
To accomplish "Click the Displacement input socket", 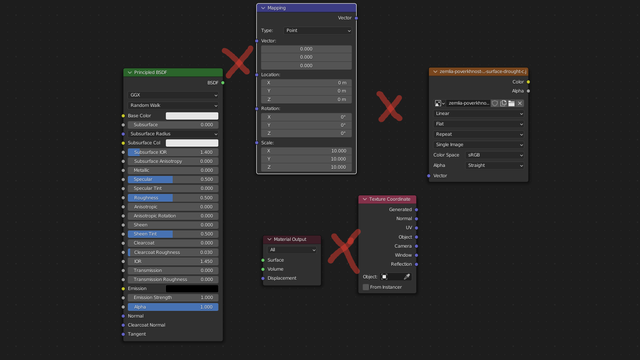I will tap(263, 278).
